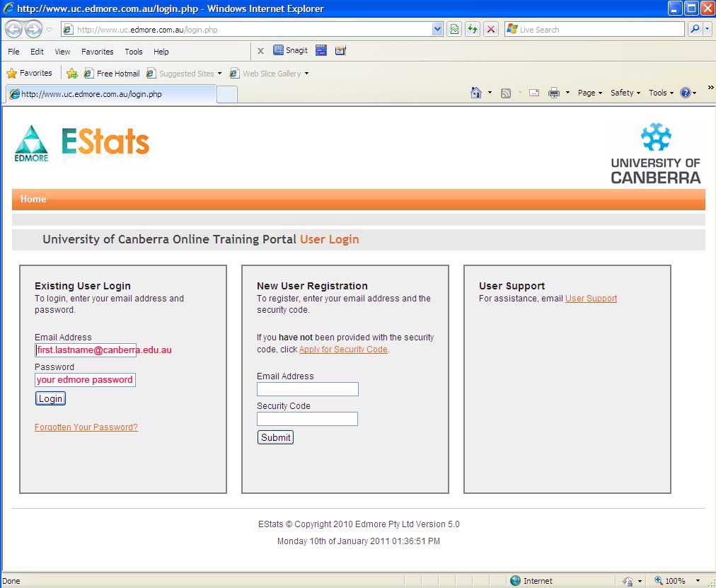Select the login.php browser tab

point(111,94)
